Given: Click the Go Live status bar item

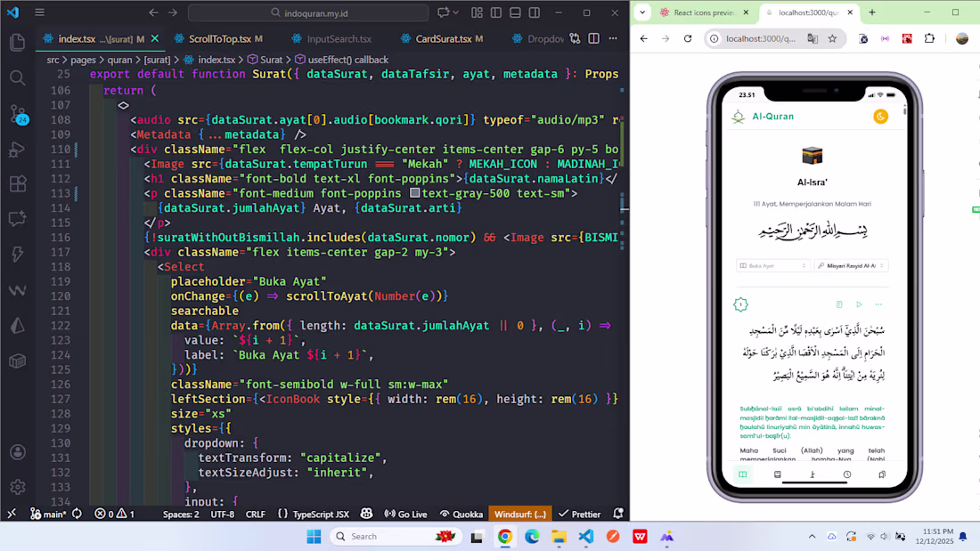Looking at the screenshot, I should tap(405, 515).
